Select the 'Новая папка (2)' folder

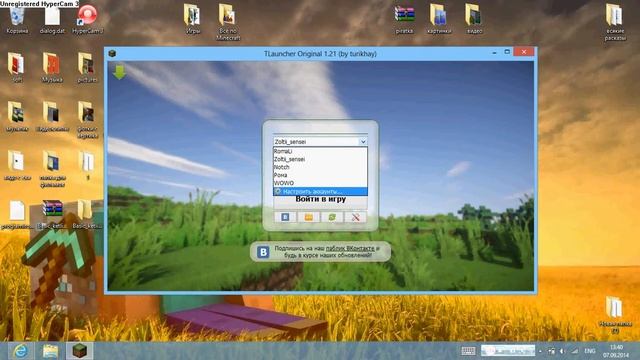615,315
